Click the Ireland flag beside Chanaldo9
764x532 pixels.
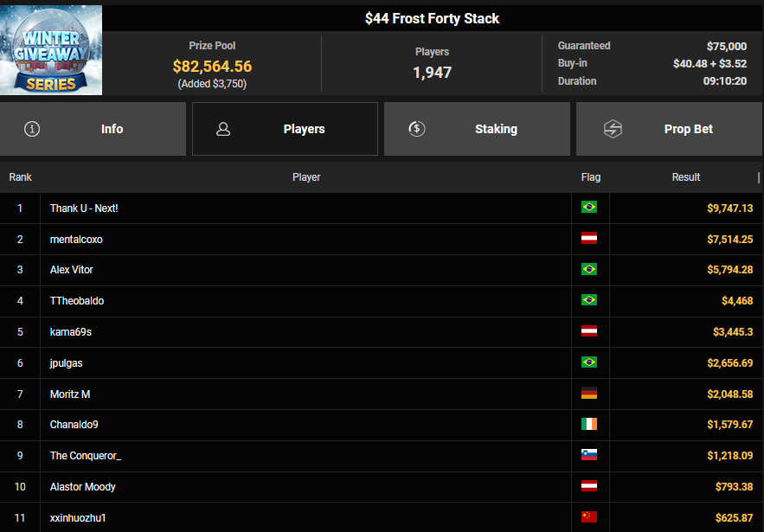click(589, 425)
